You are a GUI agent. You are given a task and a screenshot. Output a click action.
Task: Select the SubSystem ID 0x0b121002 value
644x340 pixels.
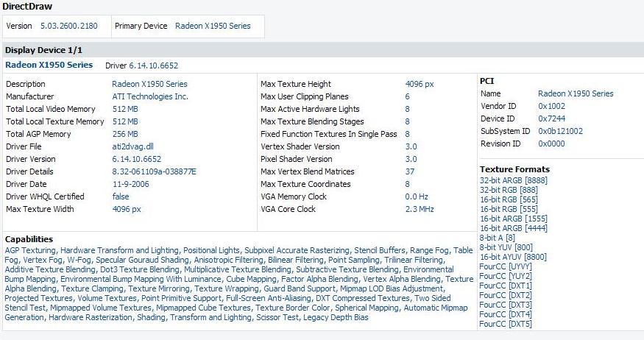pyautogui.click(x=560, y=132)
